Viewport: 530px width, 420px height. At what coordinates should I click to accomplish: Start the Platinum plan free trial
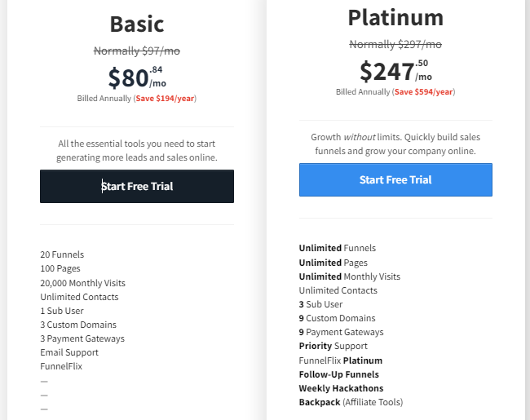click(x=395, y=179)
